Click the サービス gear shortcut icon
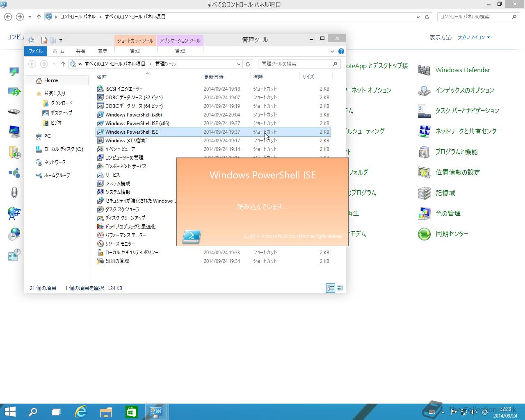This screenshot has width=525, height=420. pyautogui.click(x=100, y=175)
